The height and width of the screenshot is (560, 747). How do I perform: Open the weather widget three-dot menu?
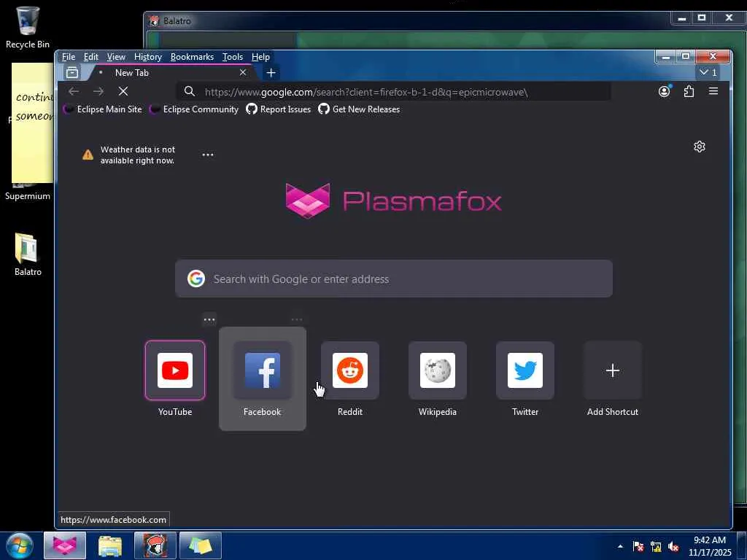click(x=208, y=155)
